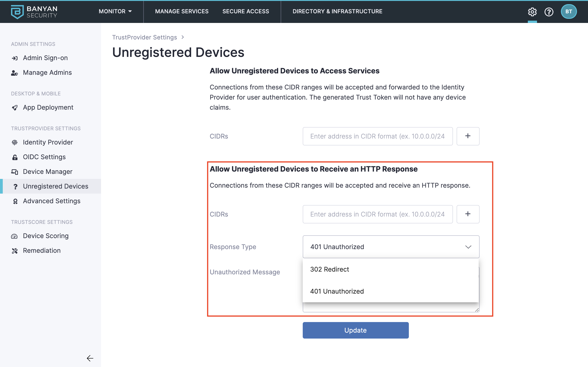The height and width of the screenshot is (367, 588).
Task: Select the 302 Redirect option
Action: [329, 269]
